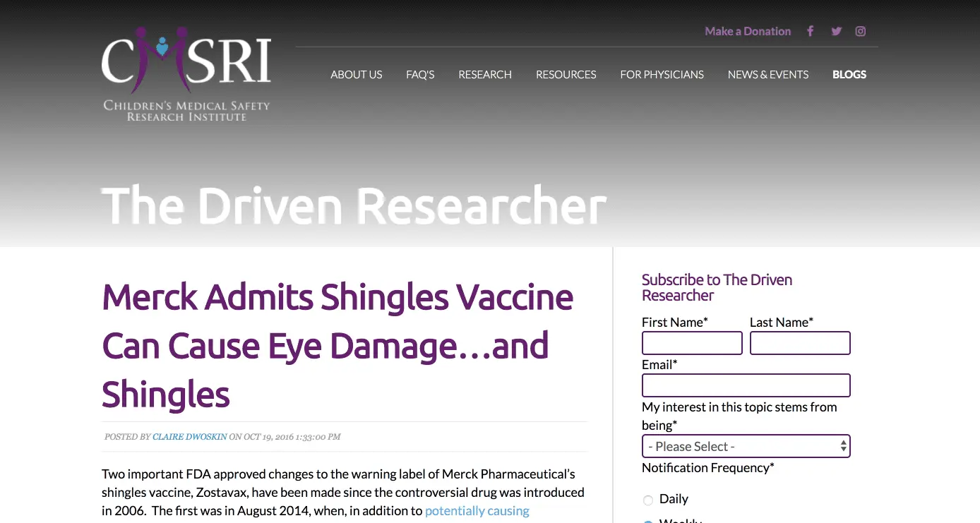Screen dimensions: 980x523
Task: Go to the Blogs section
Action: pos(849,74)
